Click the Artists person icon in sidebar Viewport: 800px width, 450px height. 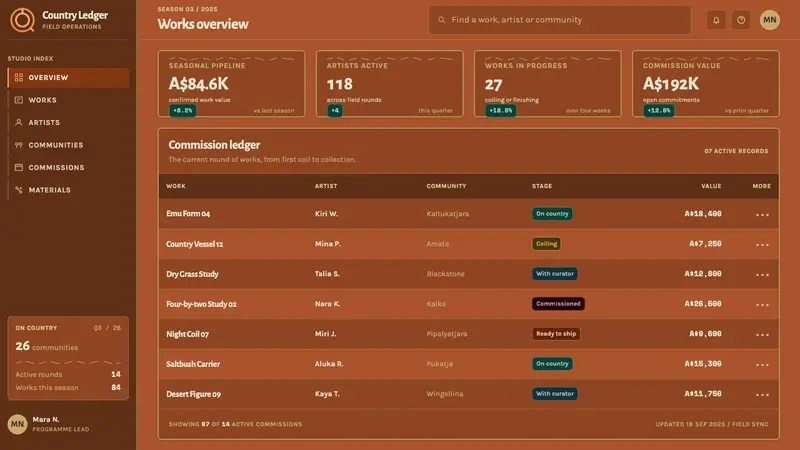point(19,122)
